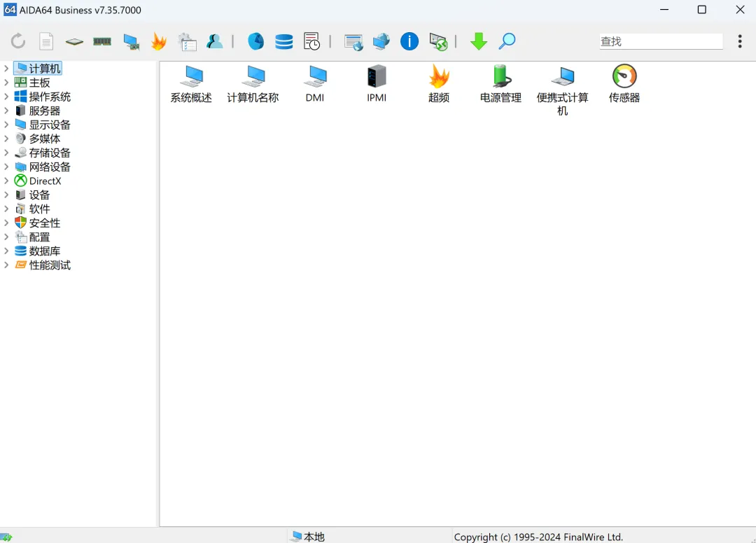This screenshot has width=756, height=543.
Task: Click the blue info circle icon
Action: [409, 41]
